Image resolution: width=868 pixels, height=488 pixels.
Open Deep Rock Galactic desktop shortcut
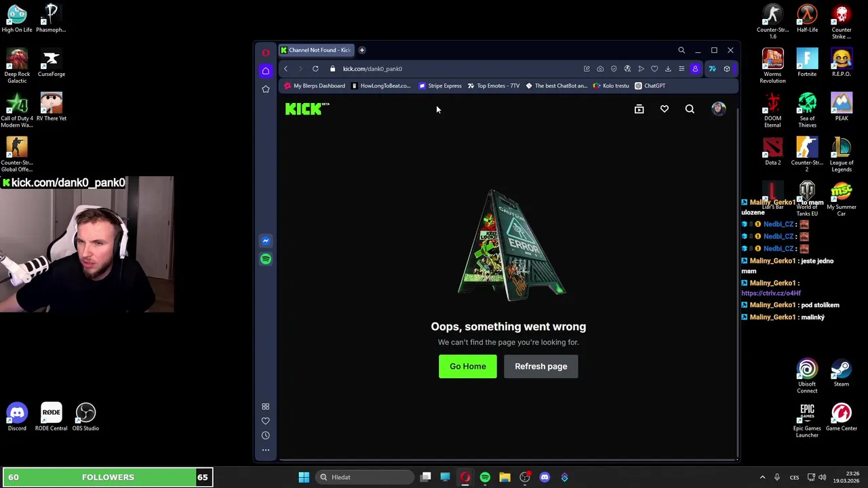pyautogui.click(x=17, y=66)
